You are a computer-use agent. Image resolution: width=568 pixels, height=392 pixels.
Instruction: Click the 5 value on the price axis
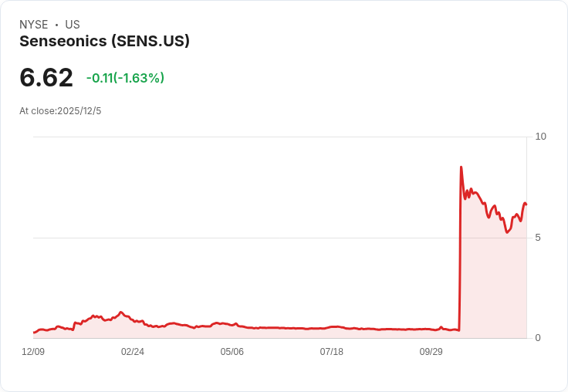538,238
